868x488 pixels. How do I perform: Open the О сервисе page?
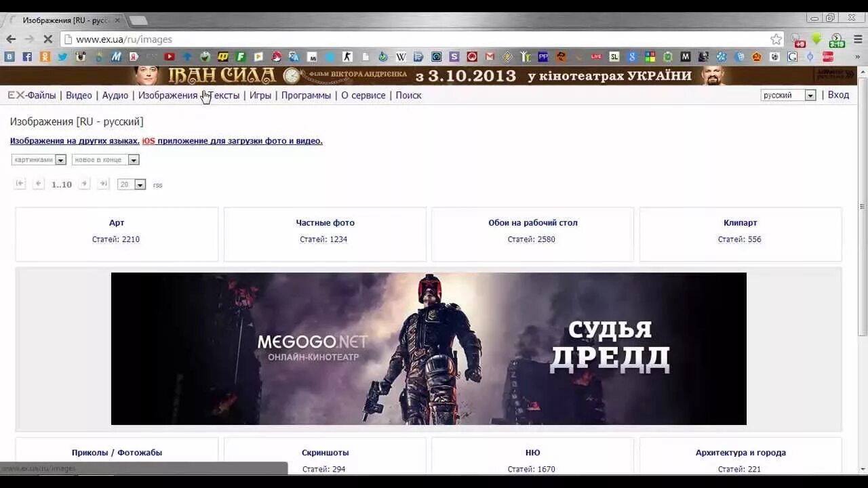click(363, 96)
